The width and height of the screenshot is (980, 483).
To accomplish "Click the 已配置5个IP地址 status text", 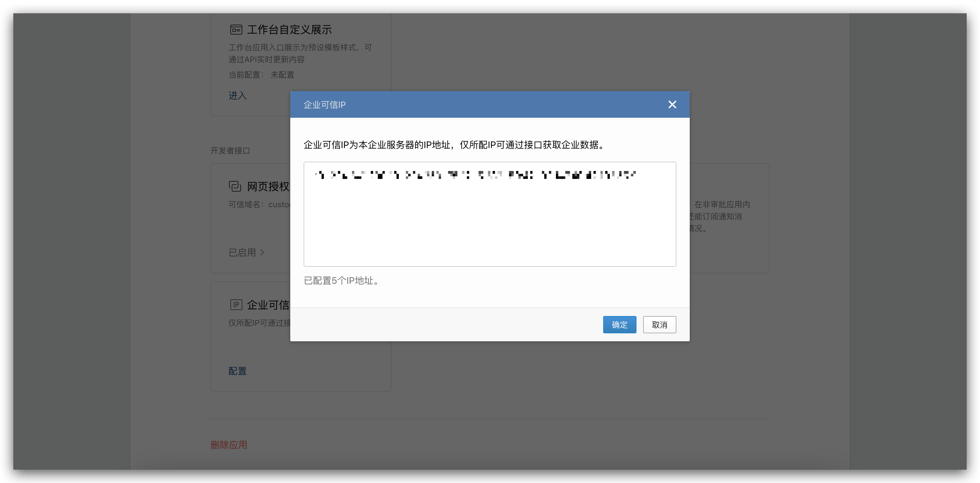I will [x=341, y=281].
